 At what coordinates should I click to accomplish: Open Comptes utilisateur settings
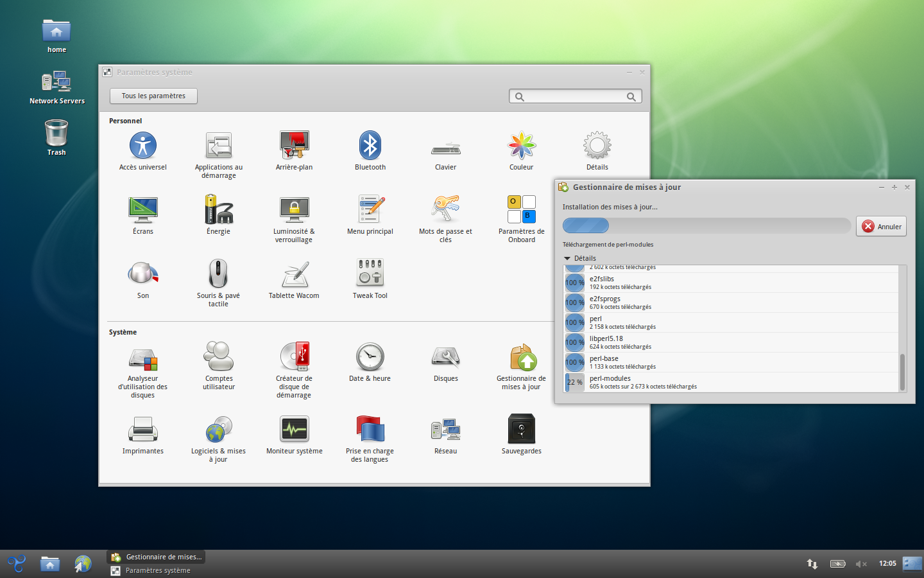click(219, 366)
